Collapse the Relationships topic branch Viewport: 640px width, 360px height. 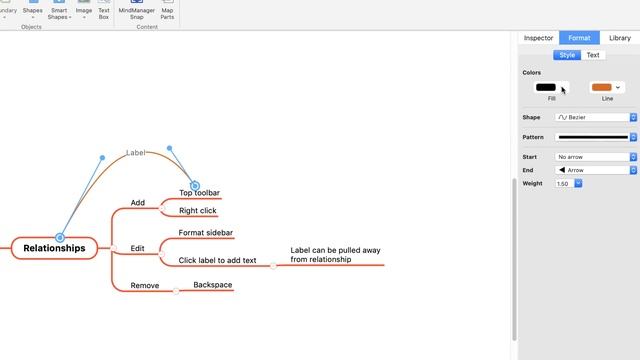pos(113,248)
